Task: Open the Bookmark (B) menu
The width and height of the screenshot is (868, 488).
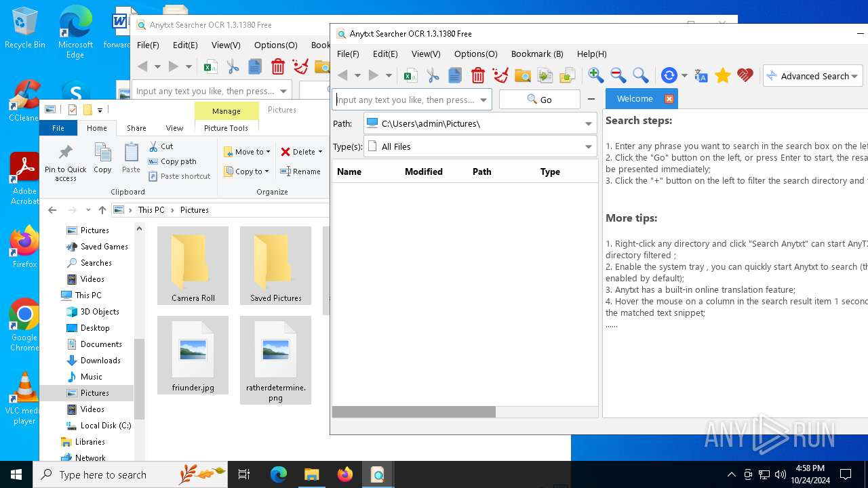Action: [x=537, y=54]
